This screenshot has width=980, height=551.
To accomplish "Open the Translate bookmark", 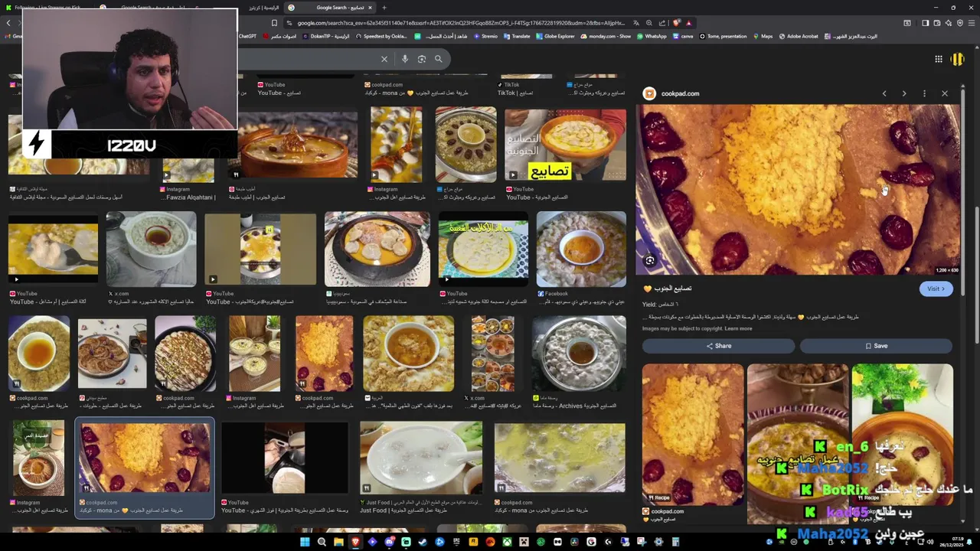I will [x=517, y=36].
